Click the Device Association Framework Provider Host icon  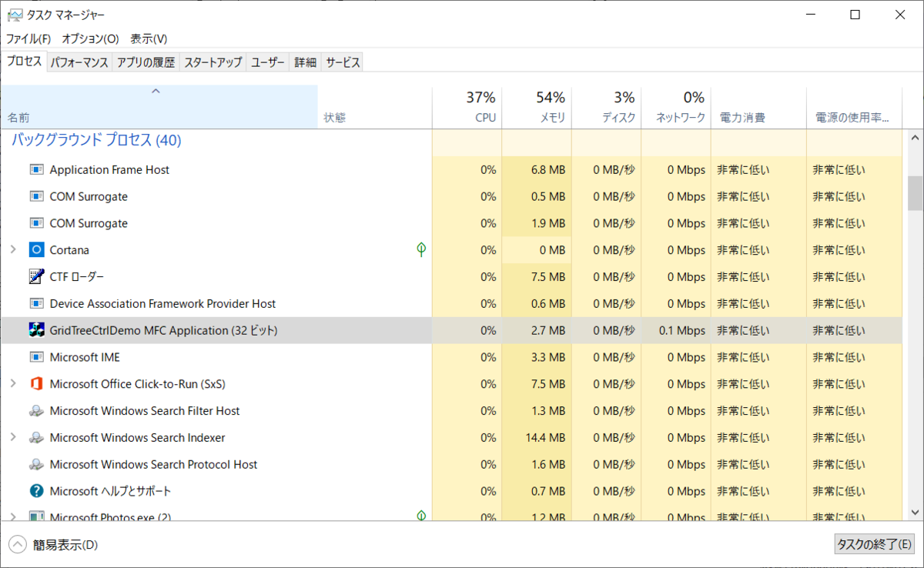[36, 303]
